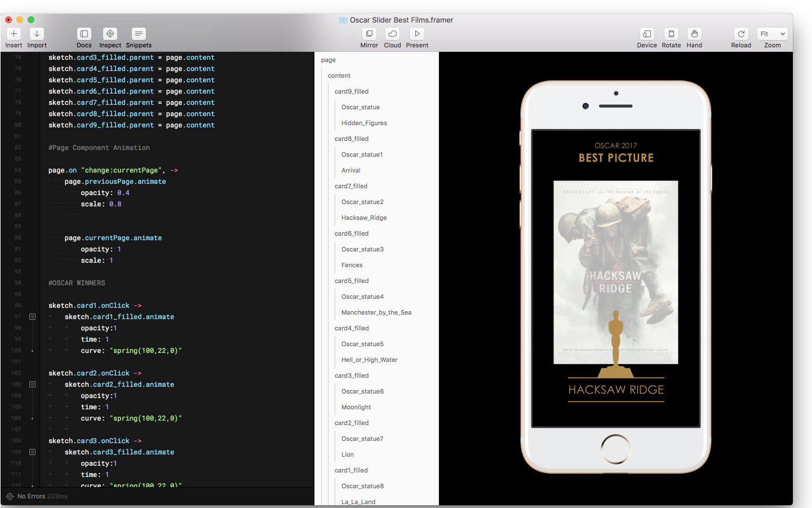
Task: Start Present mode
Action: [417, 34]
